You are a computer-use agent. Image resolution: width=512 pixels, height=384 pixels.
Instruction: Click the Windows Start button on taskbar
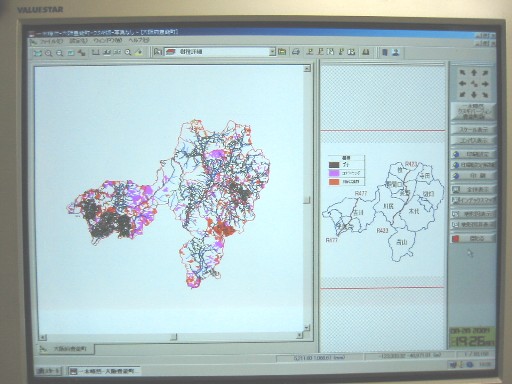coord(48,370)
